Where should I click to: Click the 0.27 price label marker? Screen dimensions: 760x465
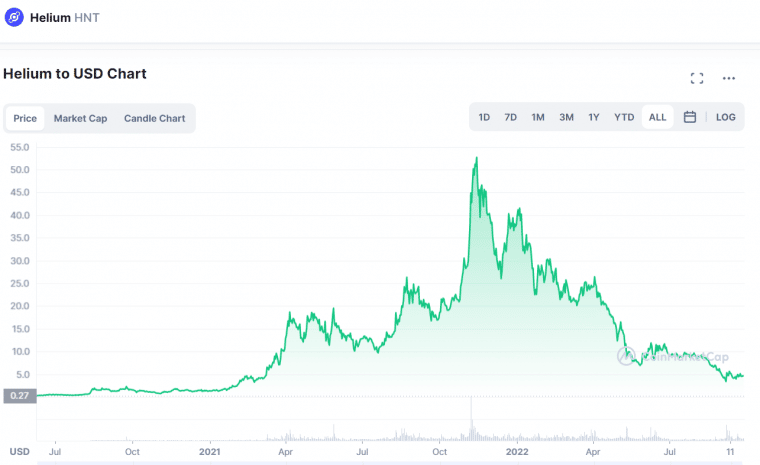[x=19, y=396]
